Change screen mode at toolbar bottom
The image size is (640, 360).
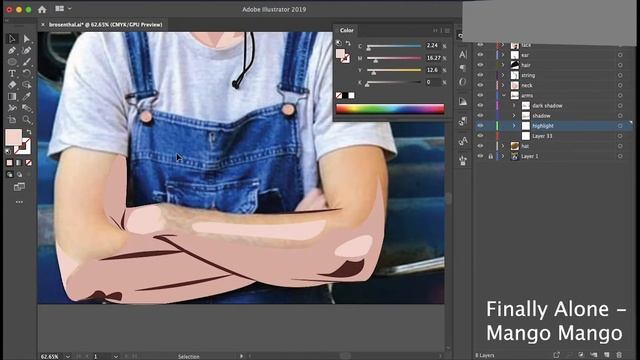(x=19, y=187)
